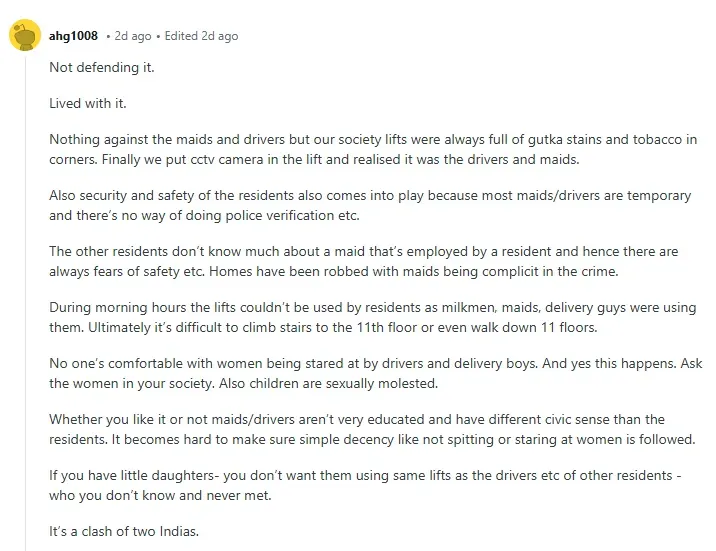Screen dimensions: 716x551
Task: Click the paragraph about police verification
Action: pyautogui.click(x=370, y=205)
